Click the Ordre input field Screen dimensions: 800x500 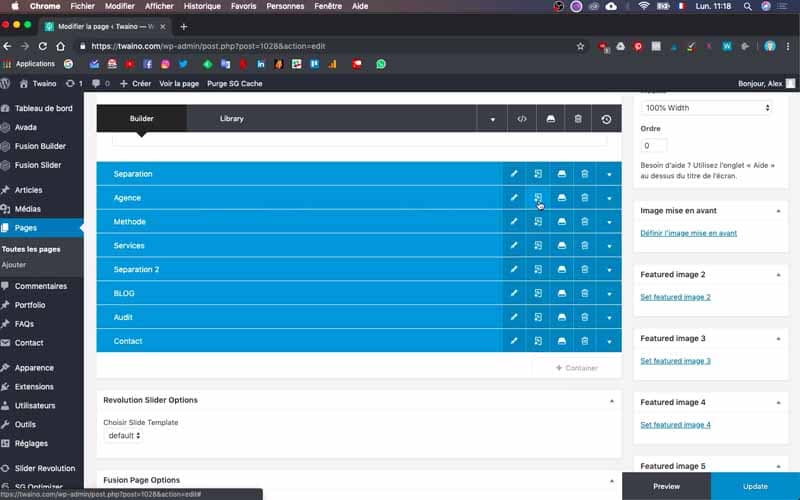coord(654,146)
